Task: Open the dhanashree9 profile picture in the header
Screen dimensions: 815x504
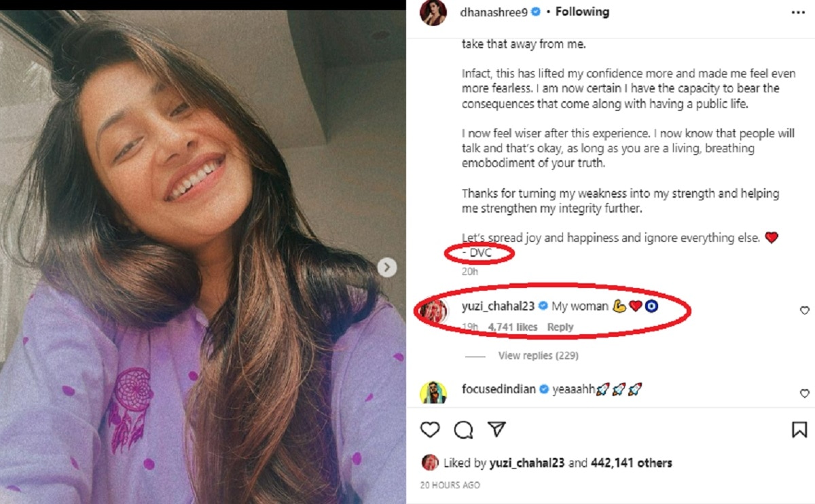Action: [x=433, y=12]
